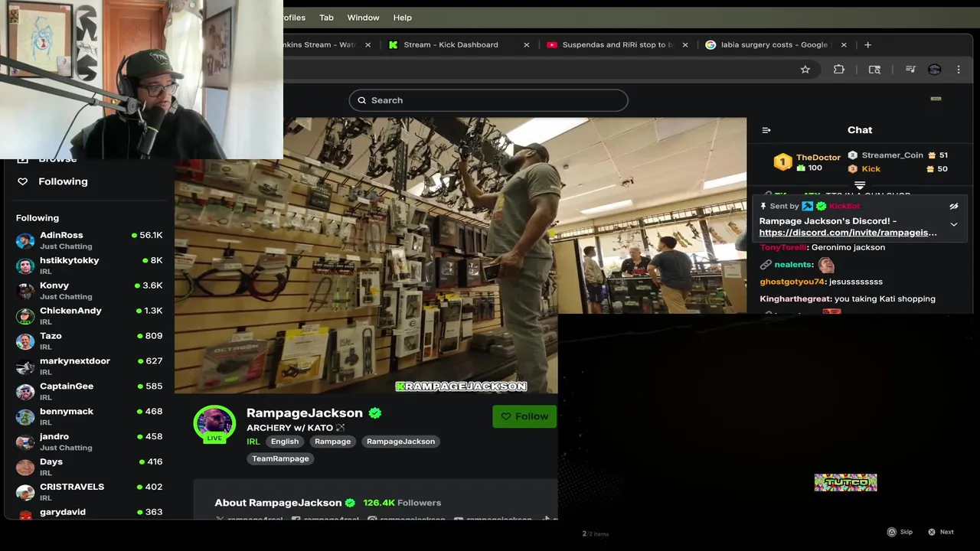Screen dimensions: 980x551
Task: Open nealents chat username
Action: (x=793, y=265)
